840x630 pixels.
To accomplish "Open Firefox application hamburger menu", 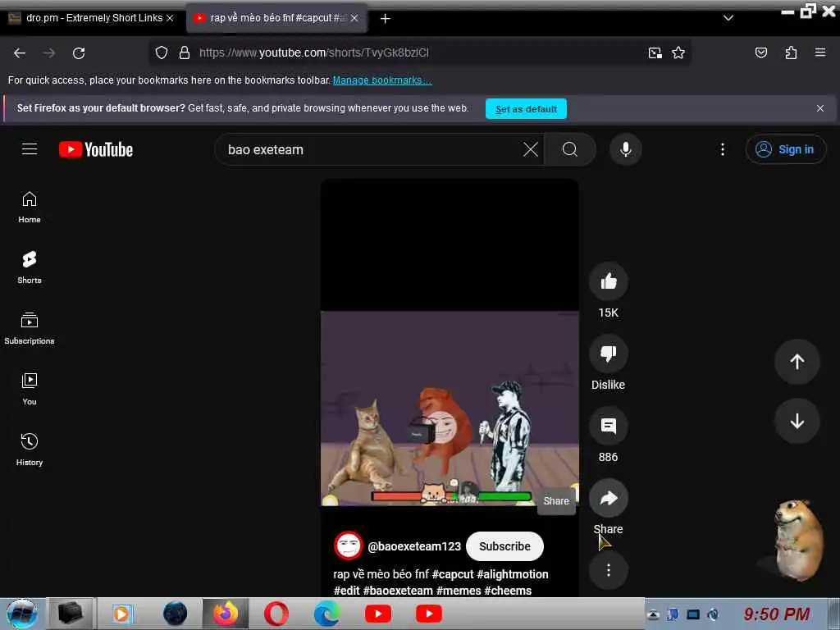I will [x=819, y=52].
